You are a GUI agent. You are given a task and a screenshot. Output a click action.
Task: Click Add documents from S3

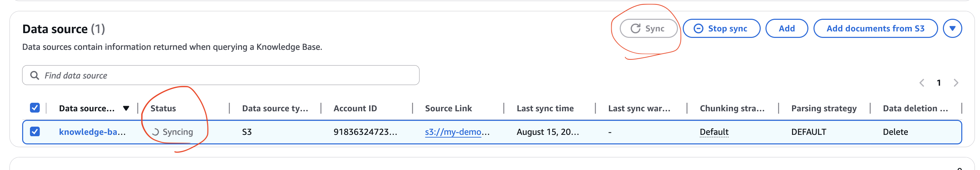(x=875, y=29)
